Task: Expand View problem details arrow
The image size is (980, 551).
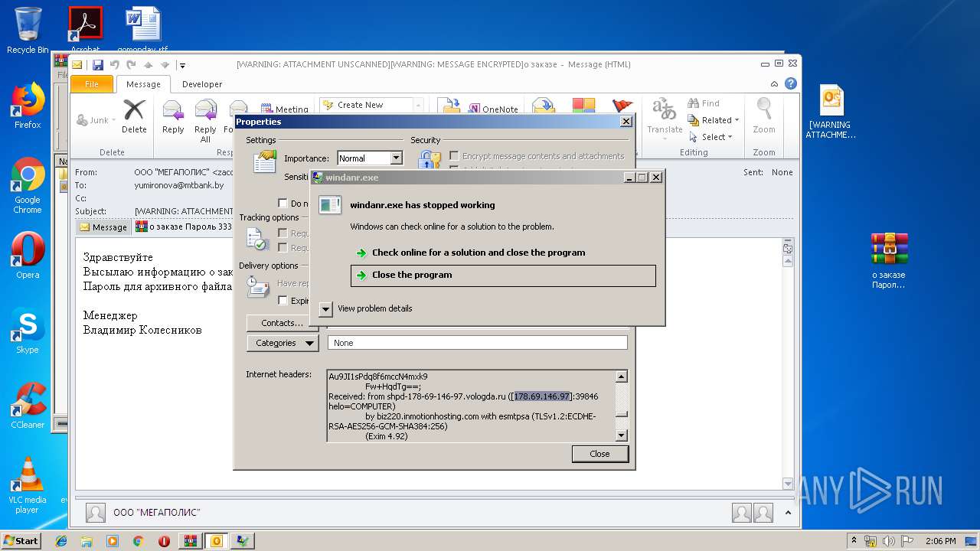Action: click(325, 308)
